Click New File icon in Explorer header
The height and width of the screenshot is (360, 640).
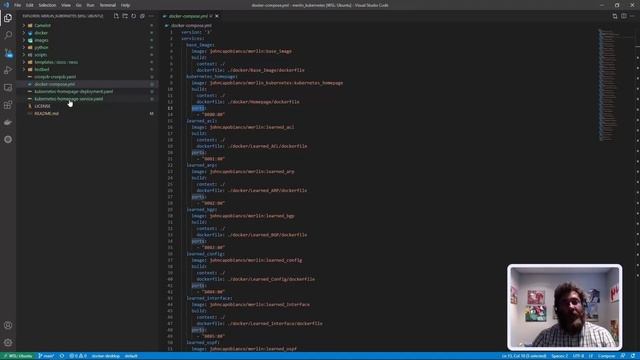pyautogui.click(x=116, y=16)
